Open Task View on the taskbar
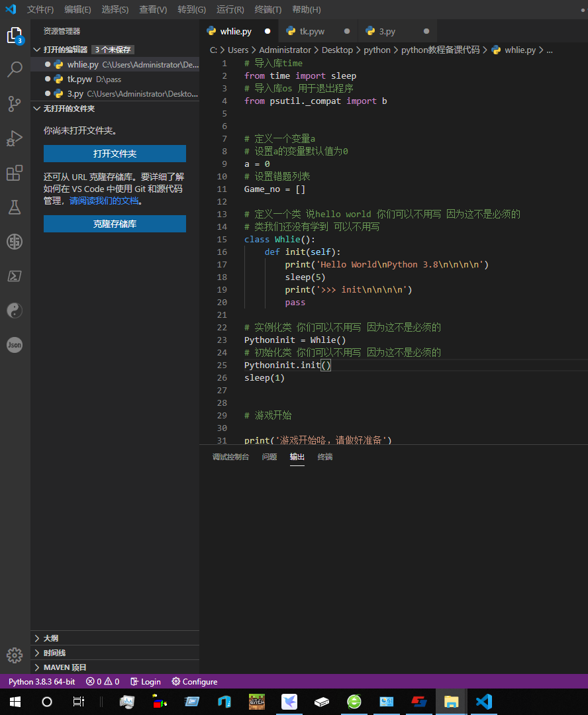 [x=78, y=701]
